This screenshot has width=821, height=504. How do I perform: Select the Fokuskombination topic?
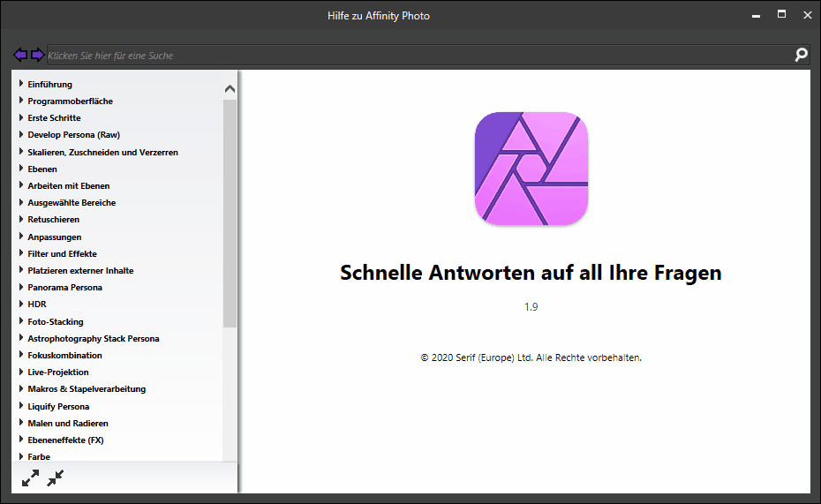[65, 356]
